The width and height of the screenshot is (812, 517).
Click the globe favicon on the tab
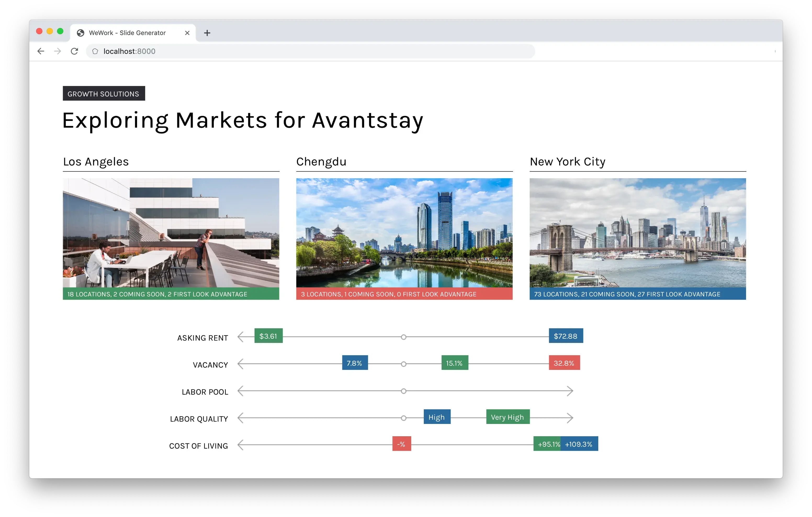[x=81, y=33]
